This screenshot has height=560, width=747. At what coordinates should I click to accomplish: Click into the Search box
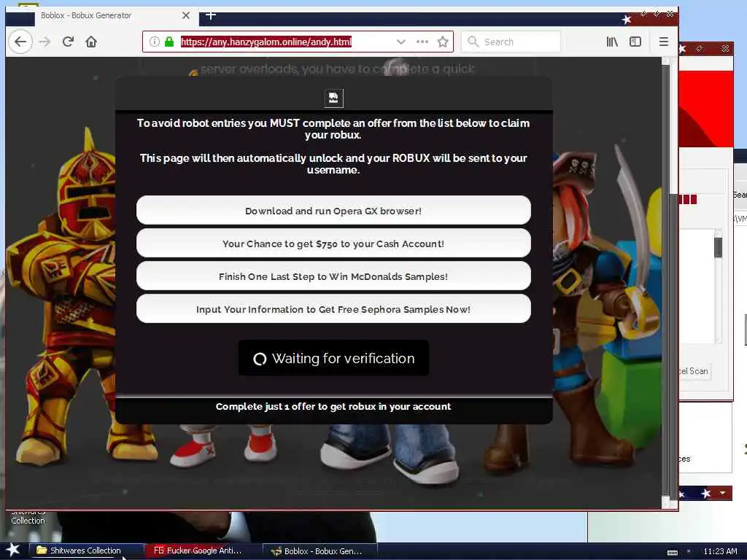(x=511, y=42)
